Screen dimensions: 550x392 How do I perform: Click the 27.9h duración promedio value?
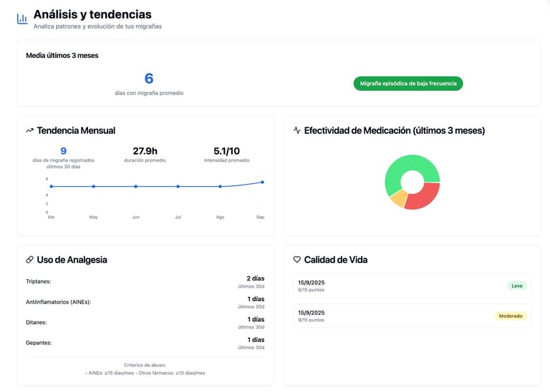(145, 151)
